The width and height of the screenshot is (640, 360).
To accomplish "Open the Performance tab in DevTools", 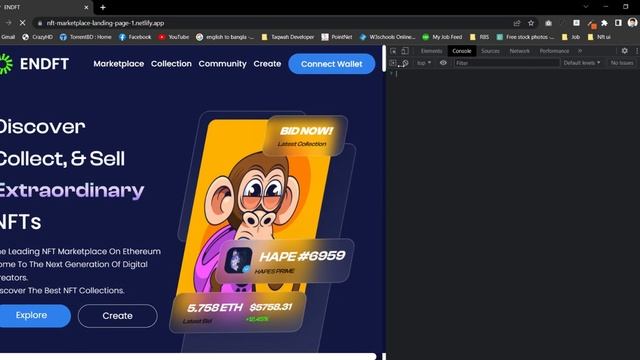I will pos(554,51).
